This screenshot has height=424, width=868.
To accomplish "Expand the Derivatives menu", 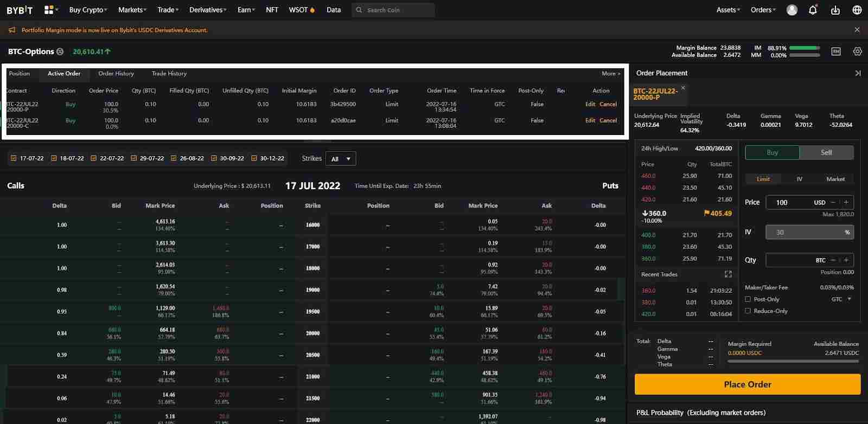I will pos(208,10).
